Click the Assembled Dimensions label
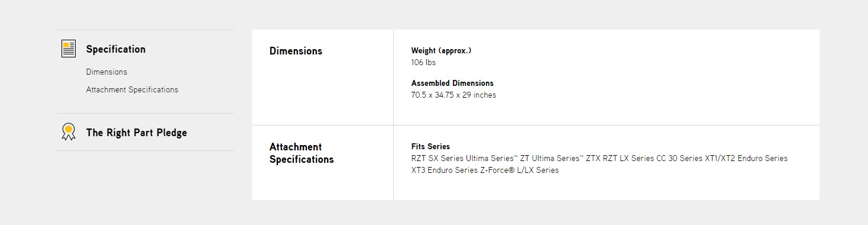The width and height of the screenshot is (868, 225). tap(452, 83)
